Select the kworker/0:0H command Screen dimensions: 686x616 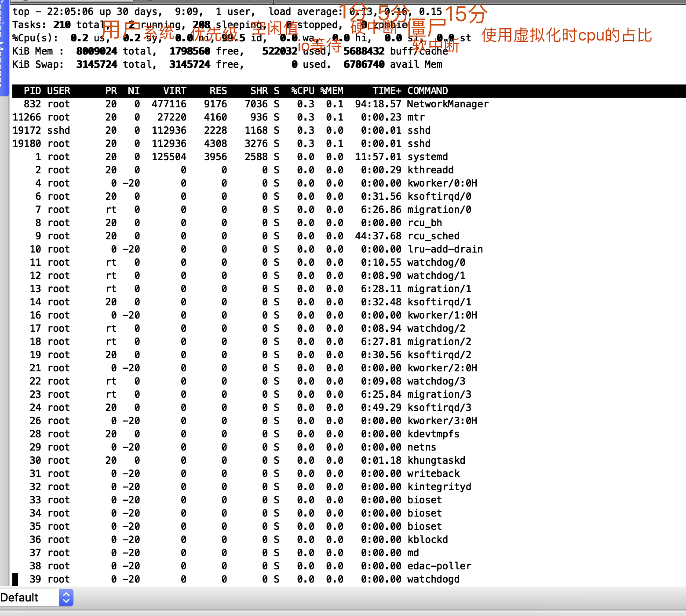pyautogui.click(x=442, y=183)
